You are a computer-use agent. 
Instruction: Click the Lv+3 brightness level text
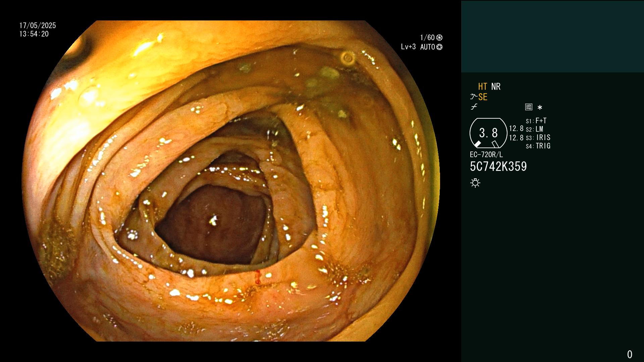pyautogui.click(x=408, y=47)
